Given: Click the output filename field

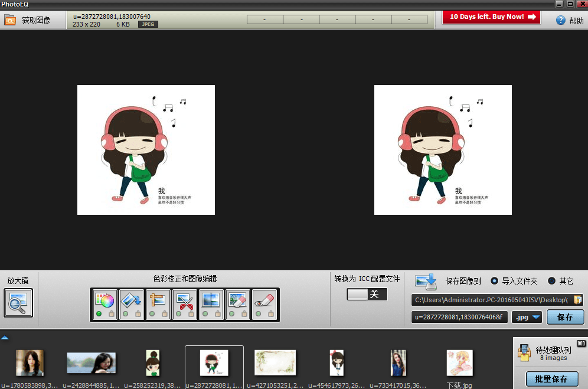Looking at the screenshot, I should [x=459, y=317].
